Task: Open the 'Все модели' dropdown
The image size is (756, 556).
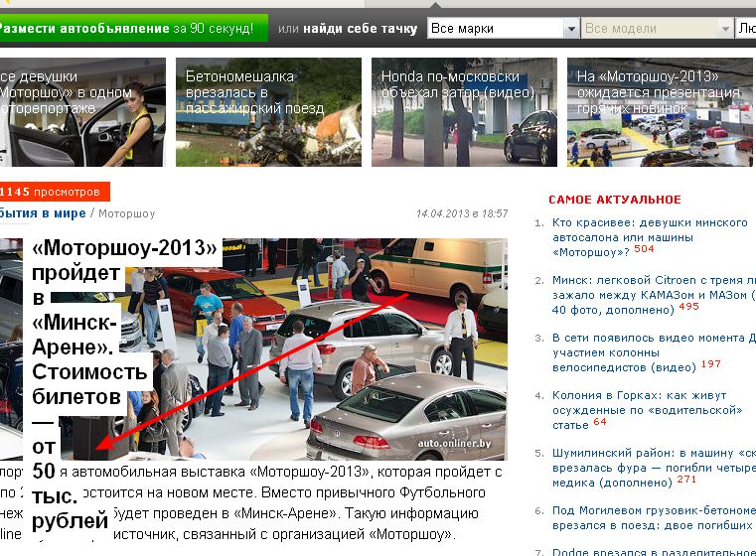Action: pos(657,29)
